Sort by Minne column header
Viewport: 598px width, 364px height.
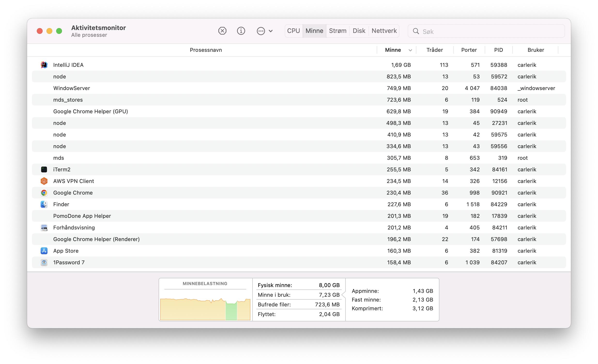[393, 50]
